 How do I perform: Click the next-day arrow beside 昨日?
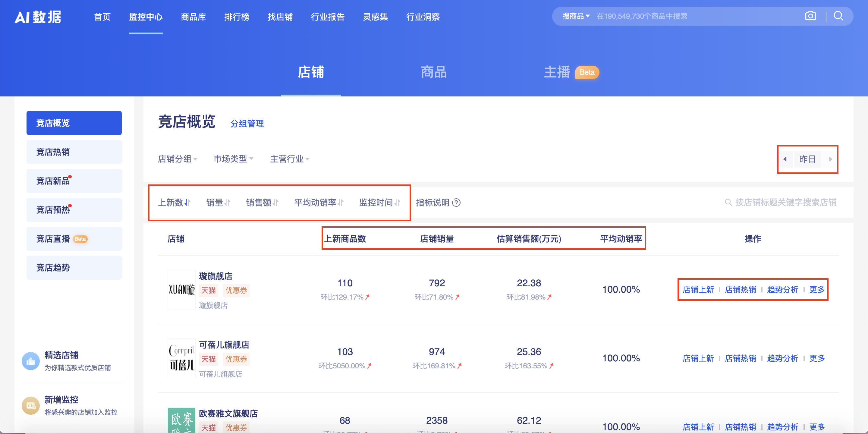click(830, 159)
